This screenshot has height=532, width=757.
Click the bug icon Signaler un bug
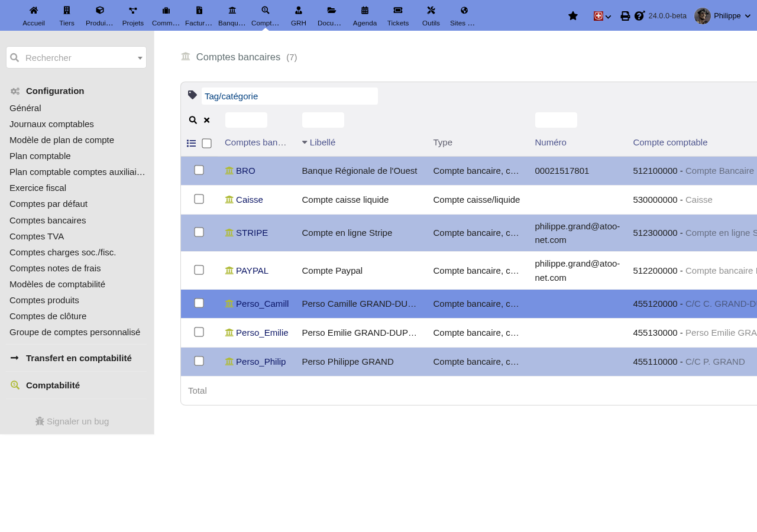40,421
